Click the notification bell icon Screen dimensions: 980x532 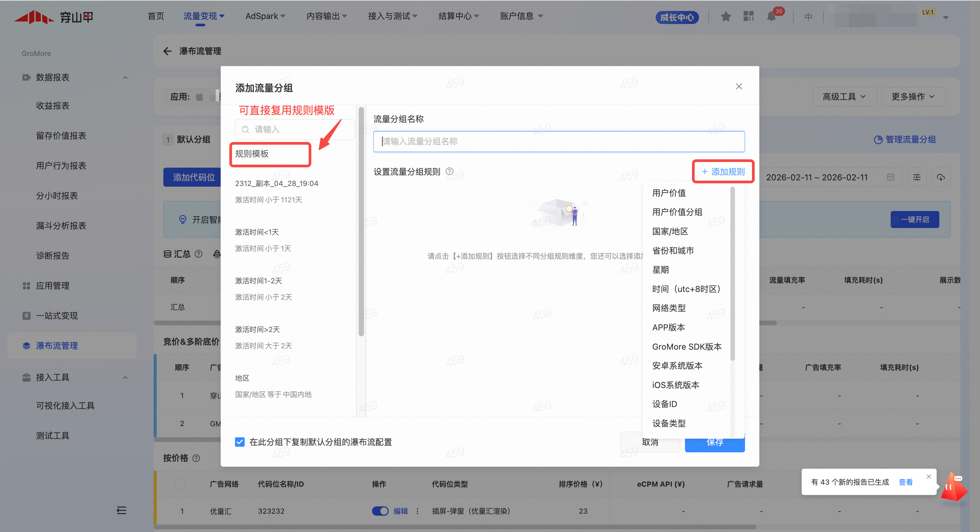771,17
